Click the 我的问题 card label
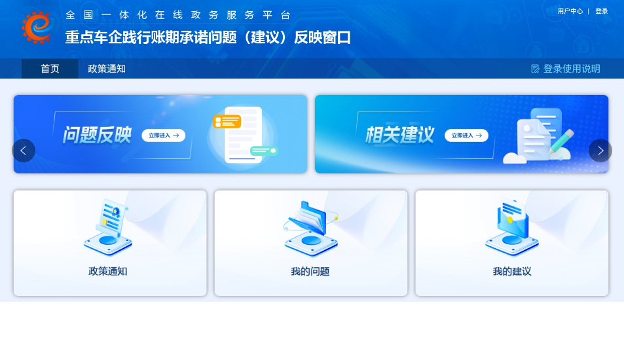Image resolution: width=624 pixels, height=364 pixels. coord(310,271)
